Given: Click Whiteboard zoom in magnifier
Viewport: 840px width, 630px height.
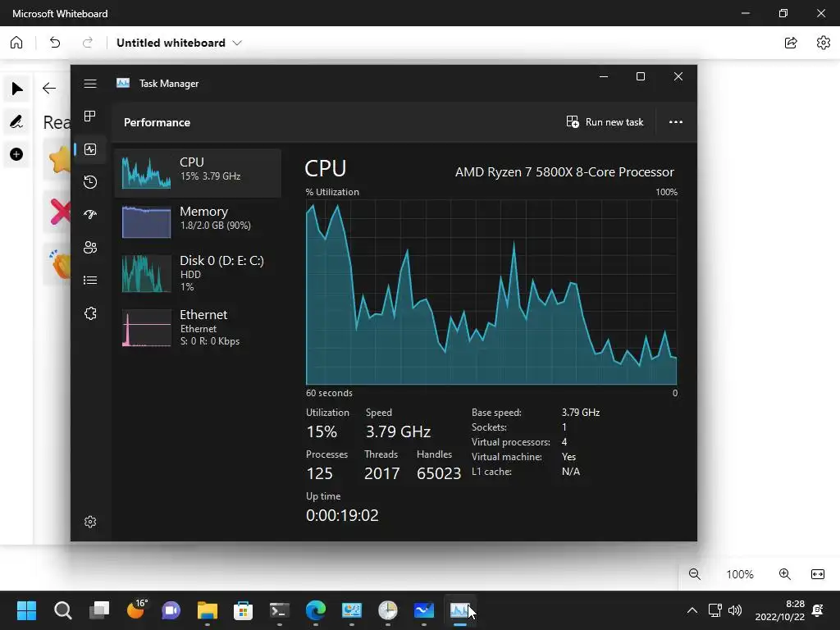Looking at the screenshot, I should point(785,574).
